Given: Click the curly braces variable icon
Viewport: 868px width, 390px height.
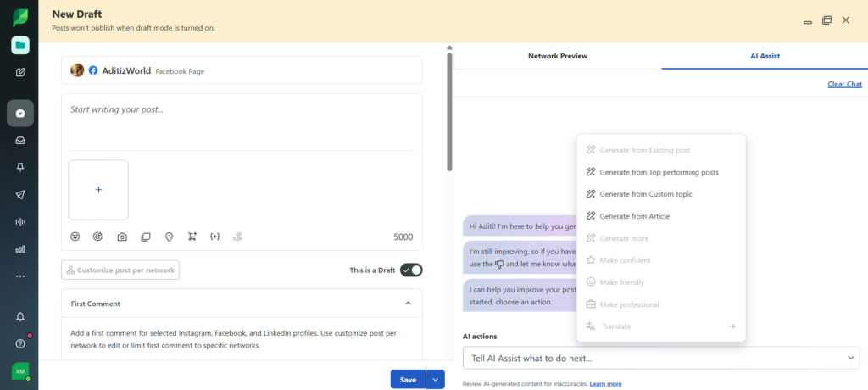Looking at the screenshot, I should 214,237.
